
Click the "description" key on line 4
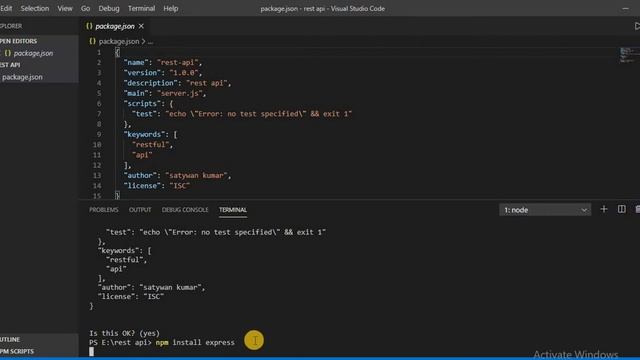pos(151,83)
